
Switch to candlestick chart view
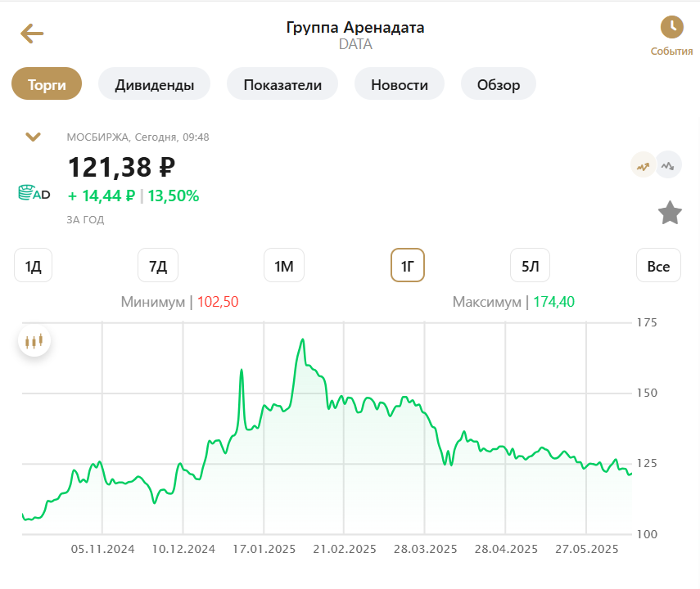(34, 341)
